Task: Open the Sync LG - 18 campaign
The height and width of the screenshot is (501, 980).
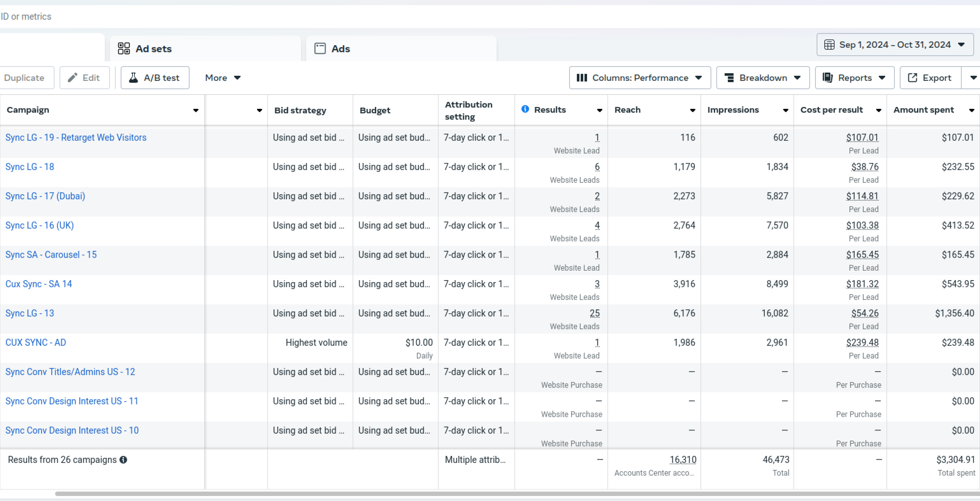Action: pos(30,167)
